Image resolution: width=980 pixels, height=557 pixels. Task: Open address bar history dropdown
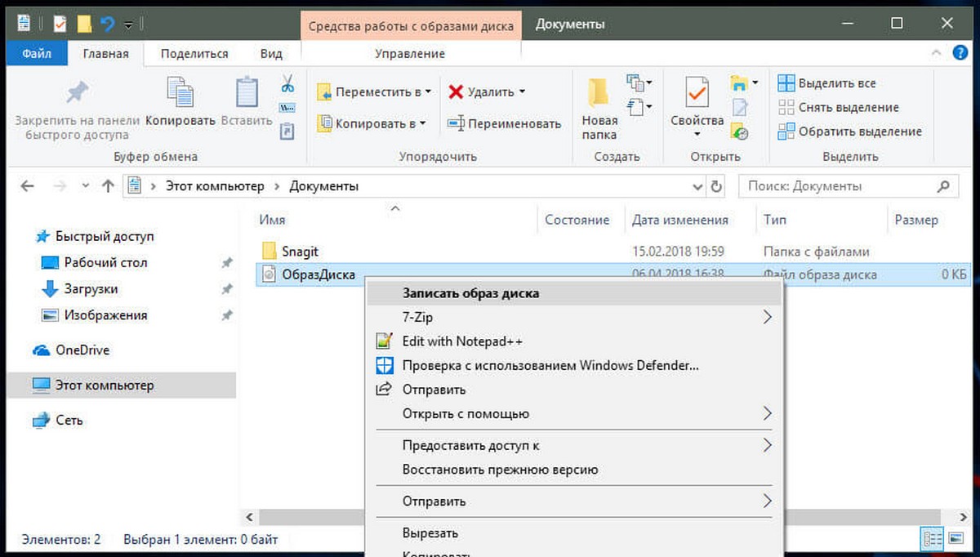click(697, 186)
